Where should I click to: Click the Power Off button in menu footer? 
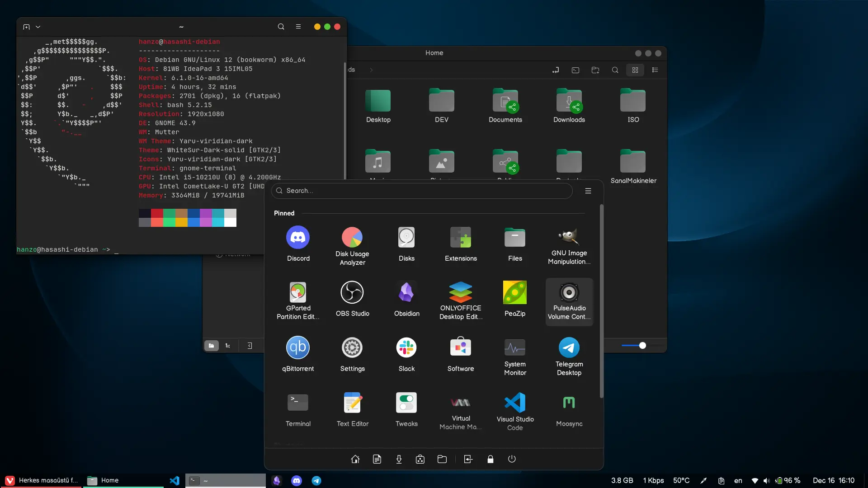tap(512, 459)
